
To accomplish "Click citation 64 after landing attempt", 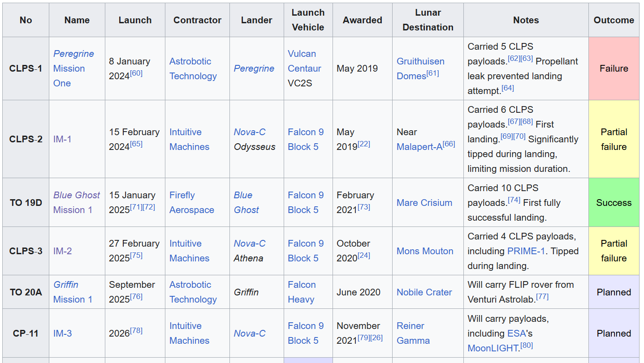I will tap(507, 88).
